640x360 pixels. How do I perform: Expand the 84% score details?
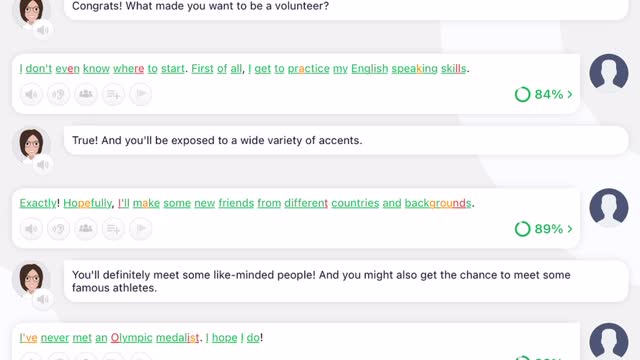point(544,94)
